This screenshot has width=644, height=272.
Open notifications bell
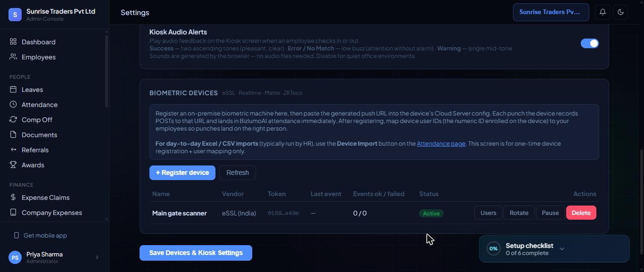click(x=603, y=12)
